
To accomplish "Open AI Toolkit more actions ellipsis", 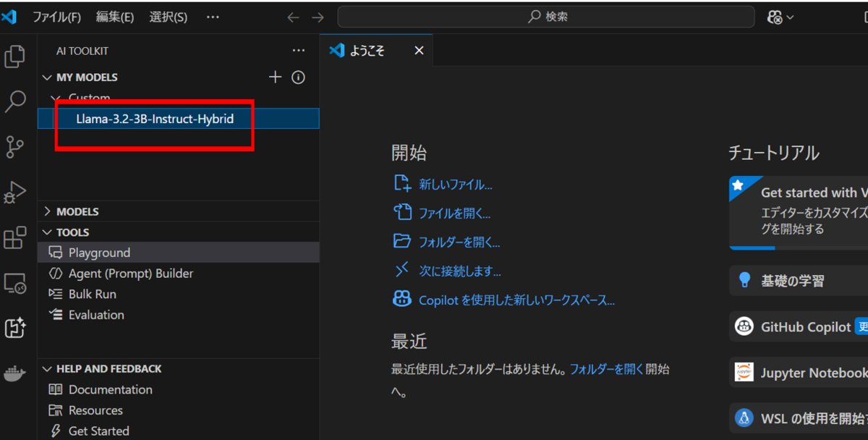I will (298, 51).
